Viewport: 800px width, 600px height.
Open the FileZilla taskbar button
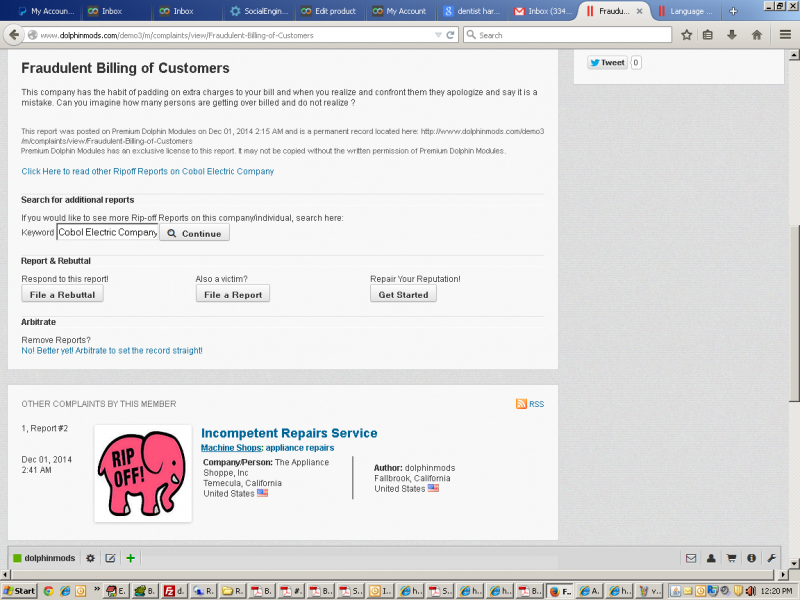[174, 591]
